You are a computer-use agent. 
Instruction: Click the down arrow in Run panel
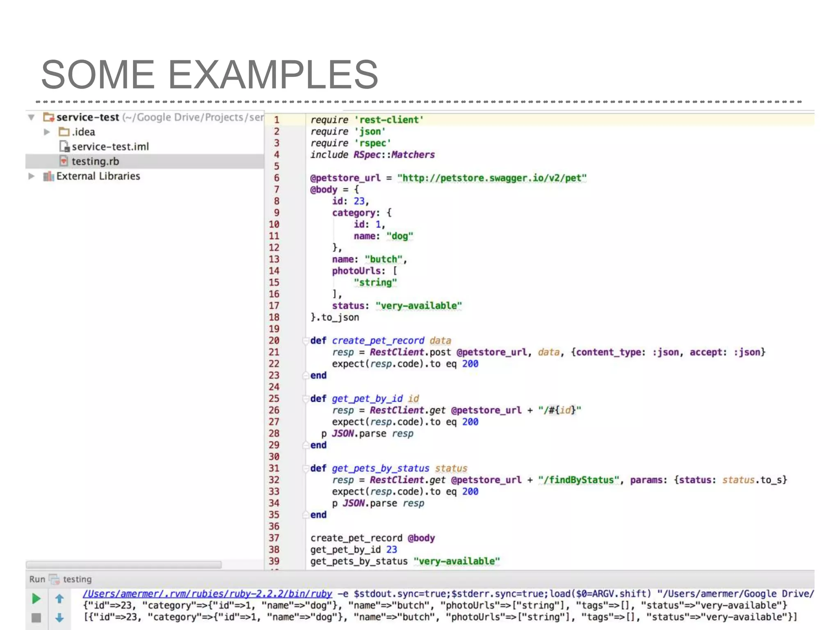(x=59, y=618)
